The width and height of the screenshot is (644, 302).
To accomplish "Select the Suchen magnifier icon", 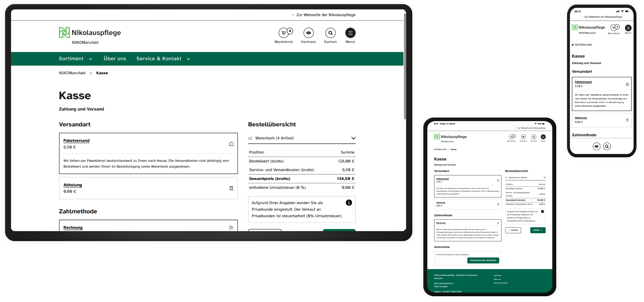I will coord(330,33).
